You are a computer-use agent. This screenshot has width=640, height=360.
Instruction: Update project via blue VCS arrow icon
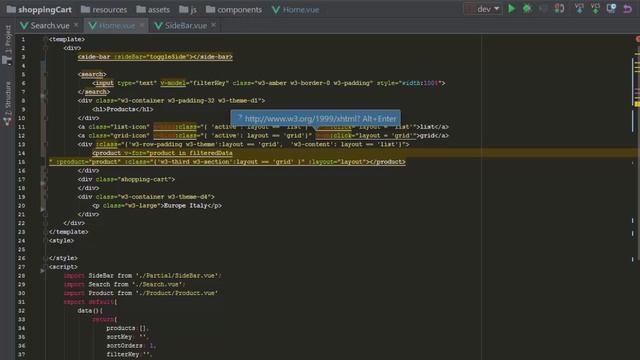pos(579,9)
